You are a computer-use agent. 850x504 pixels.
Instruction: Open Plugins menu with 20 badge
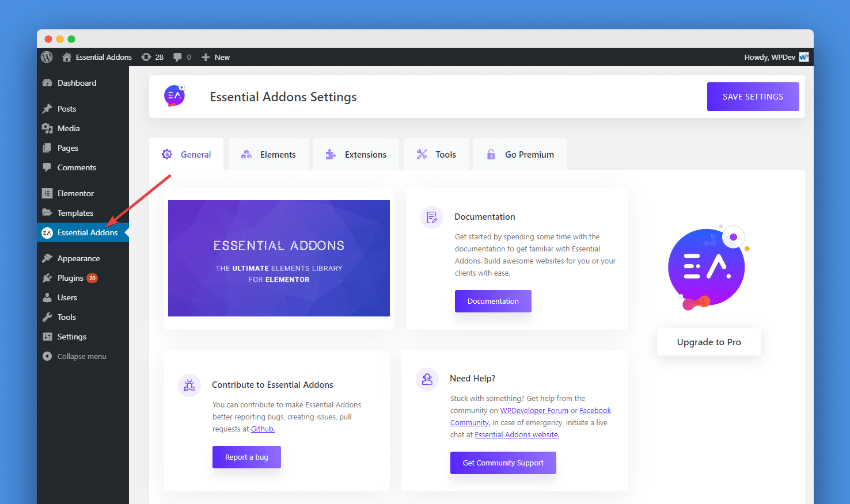pyautogui.click(x=83, y=278)
